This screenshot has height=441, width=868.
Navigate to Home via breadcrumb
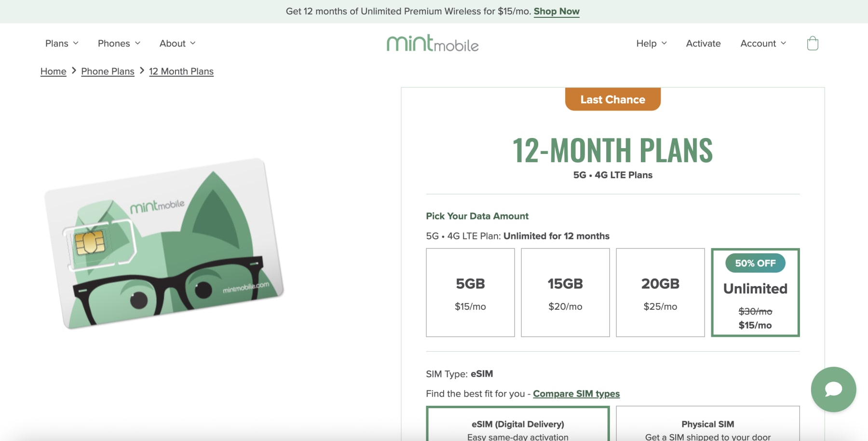click(53, 71)
